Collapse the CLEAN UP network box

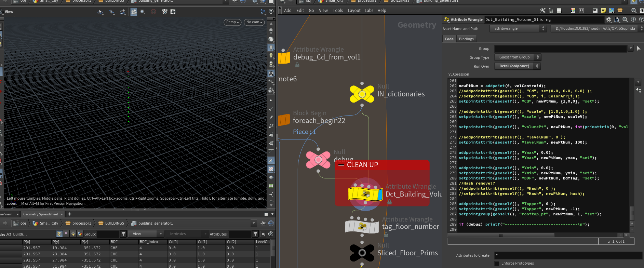point(341,165)
